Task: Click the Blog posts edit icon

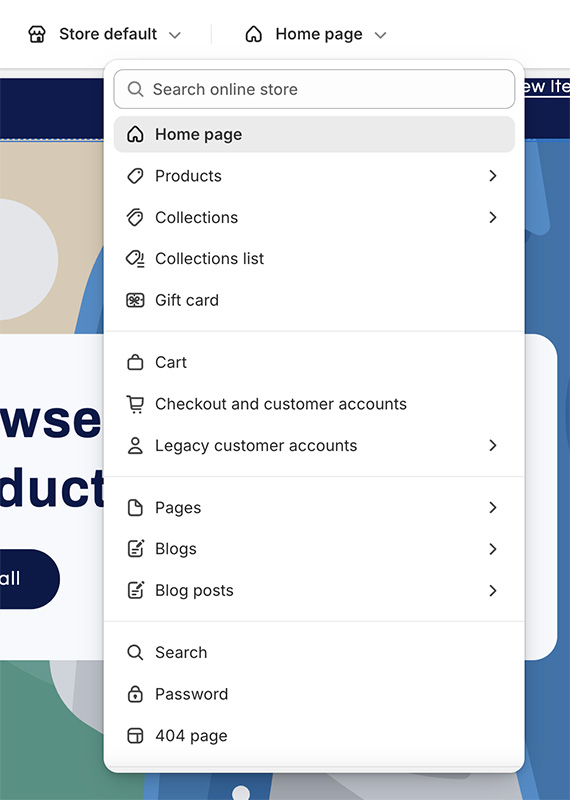Action: point(135,590)
